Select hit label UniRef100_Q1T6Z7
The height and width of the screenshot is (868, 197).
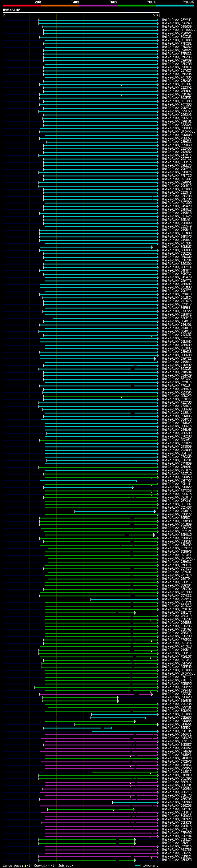pyautogui.click(x=177, y=71)
